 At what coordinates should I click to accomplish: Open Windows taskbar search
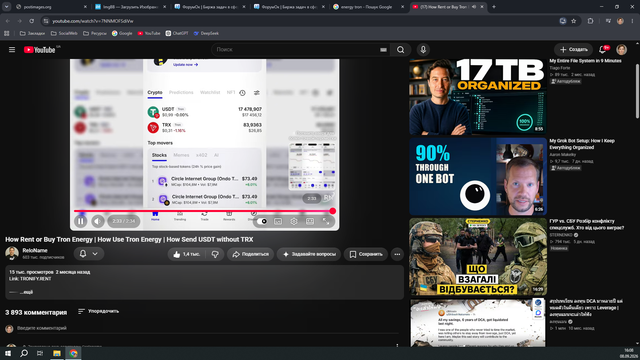(x=24, y=353)
